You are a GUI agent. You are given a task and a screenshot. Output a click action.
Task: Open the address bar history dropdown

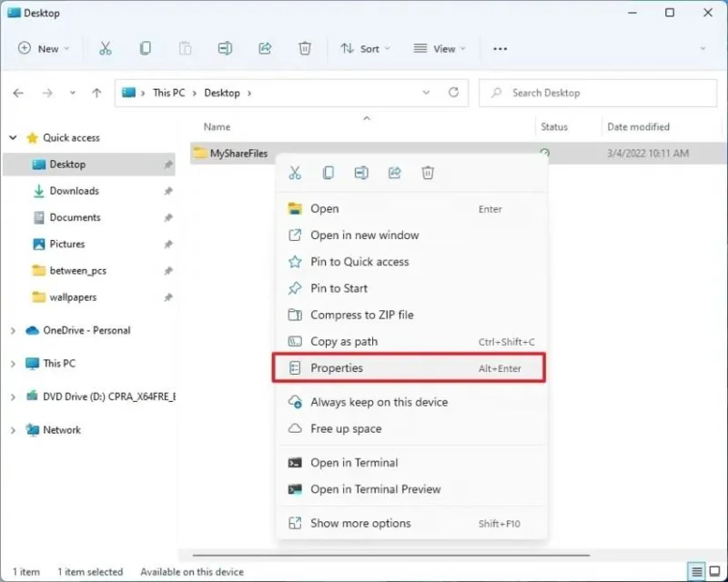coord(426,93)
